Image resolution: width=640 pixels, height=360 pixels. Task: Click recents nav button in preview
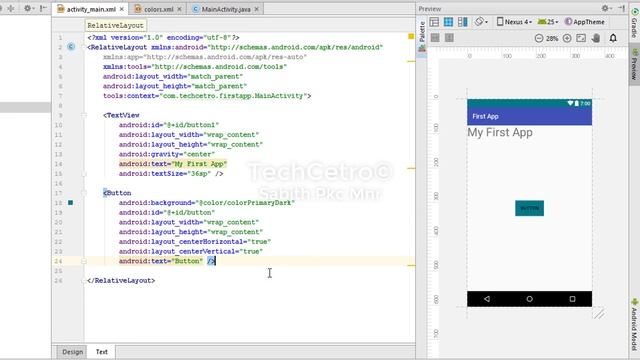[572, 299]
